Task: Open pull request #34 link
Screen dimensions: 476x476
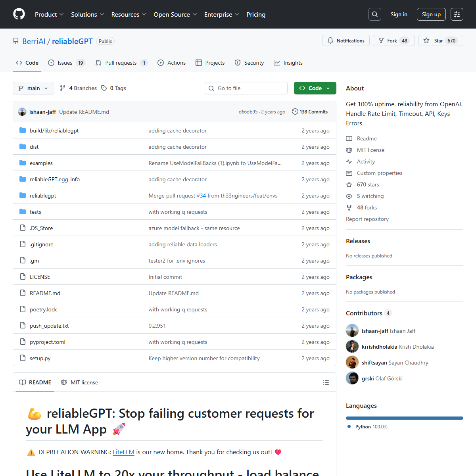Action: [202, 196]
